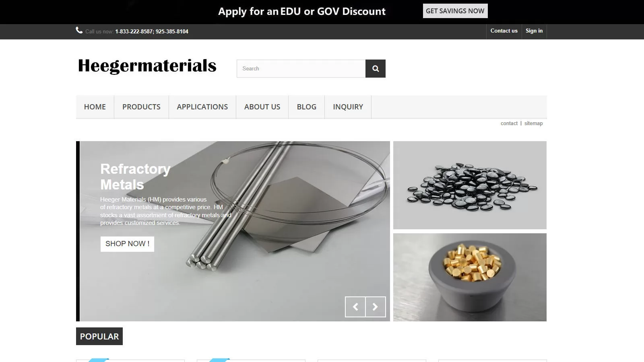Go to the previous slide arrow
Image resolution: width=644 pixels, height=362 pixels.
click(x=355, y=307)
